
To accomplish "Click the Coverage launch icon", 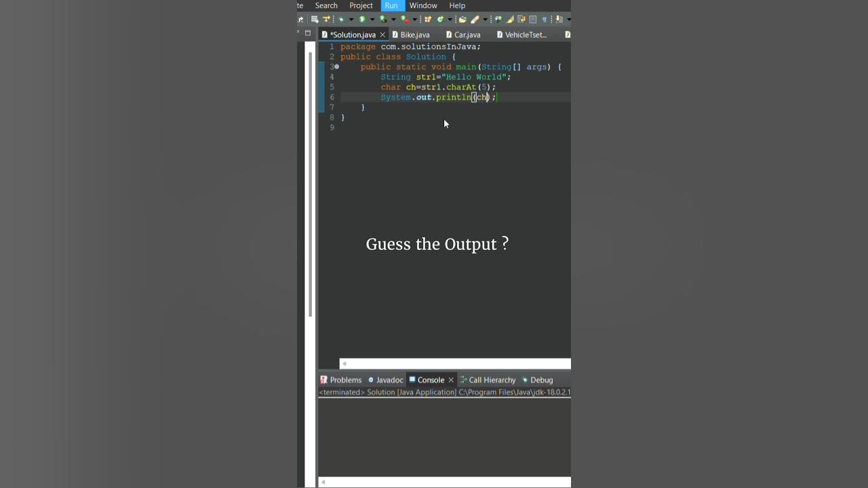I will (x=383, y=19).
